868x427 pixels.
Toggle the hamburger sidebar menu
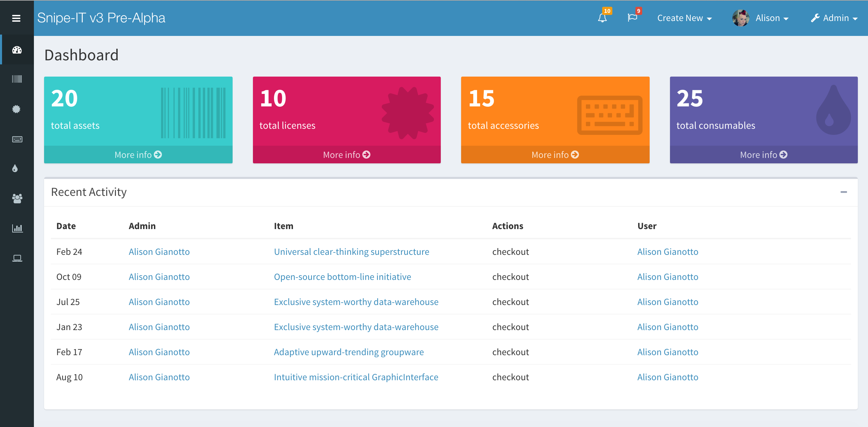click(x=16, y=18)
